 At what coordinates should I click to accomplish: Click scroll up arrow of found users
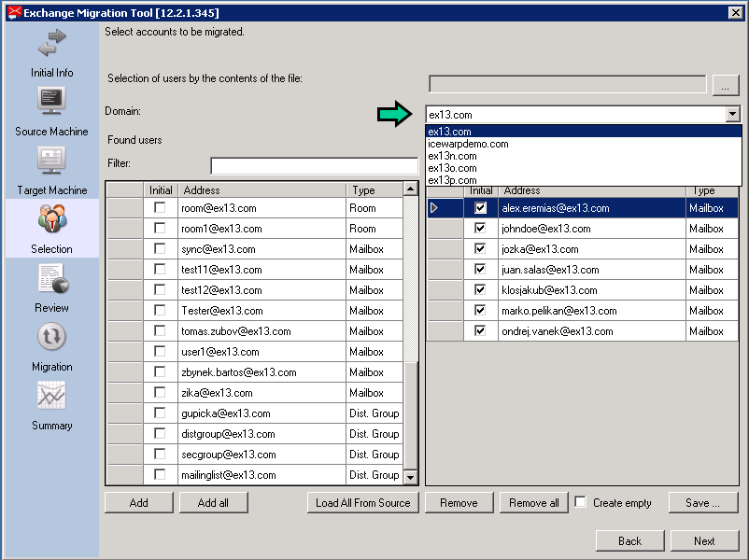click(410, 189)
